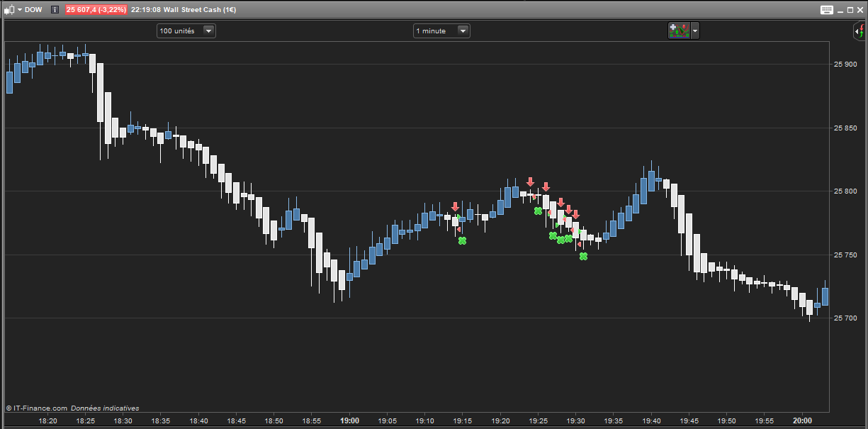The width and height of the screenshot is (868, 429).
Task: Click red sell arrow above the 19:26 candle
Action: (x=546, y=187)
